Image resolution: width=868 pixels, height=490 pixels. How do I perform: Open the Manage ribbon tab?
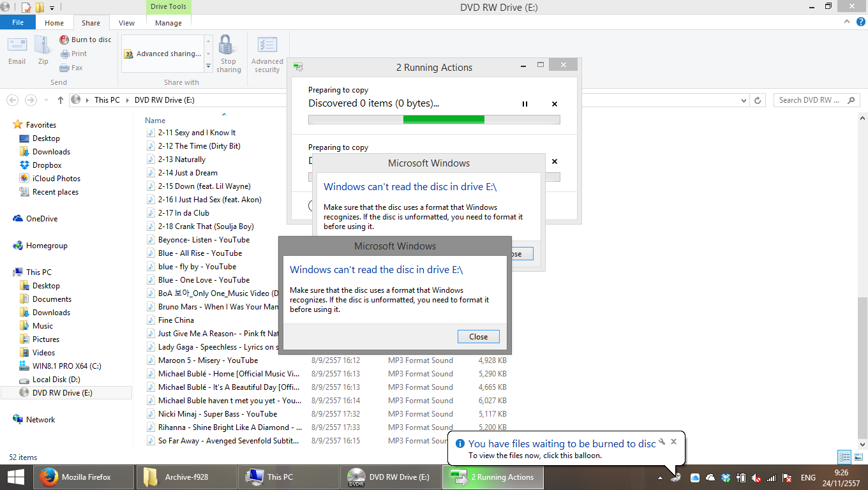[168, 23]
